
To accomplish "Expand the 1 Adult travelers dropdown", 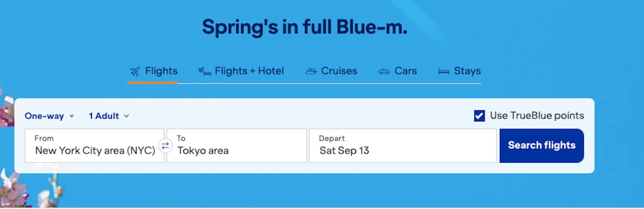I will click(x=104, y=116).
